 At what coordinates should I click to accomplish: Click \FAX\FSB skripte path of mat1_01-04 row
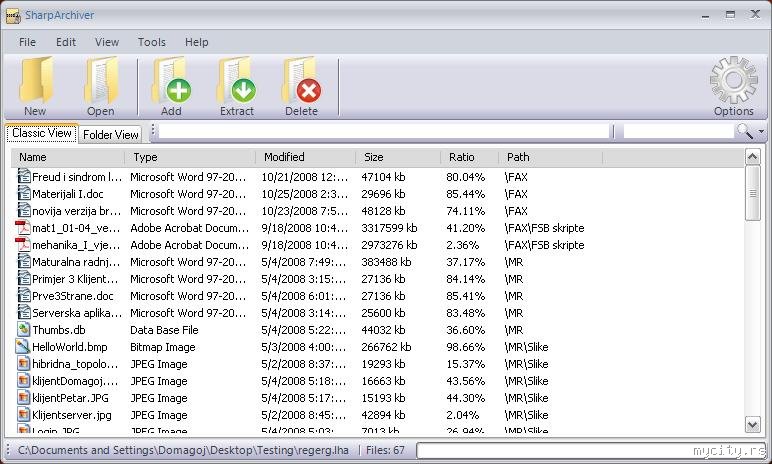point(544,228)
